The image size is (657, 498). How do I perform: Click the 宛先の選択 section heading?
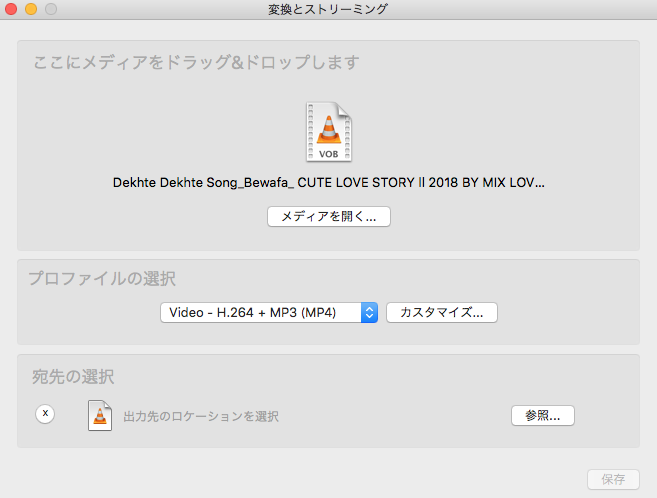coord(73,377)
